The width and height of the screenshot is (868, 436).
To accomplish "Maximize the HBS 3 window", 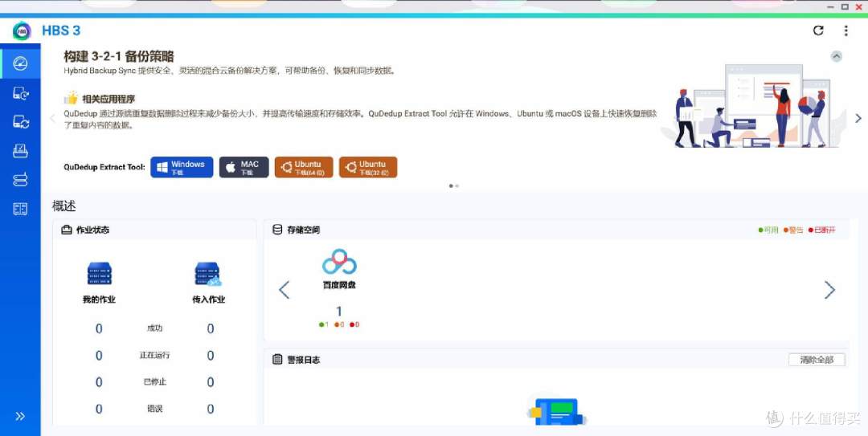I will [845, 6].
